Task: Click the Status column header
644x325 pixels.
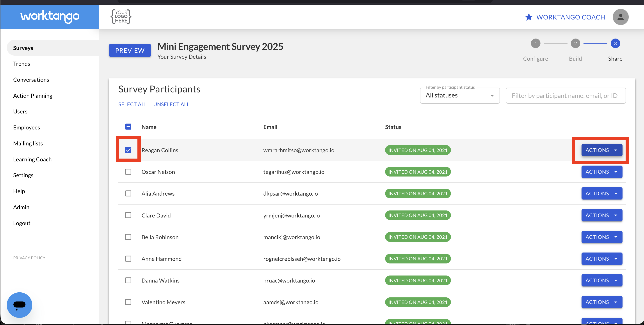Action: pyautogui.click(x=393, y=127)
